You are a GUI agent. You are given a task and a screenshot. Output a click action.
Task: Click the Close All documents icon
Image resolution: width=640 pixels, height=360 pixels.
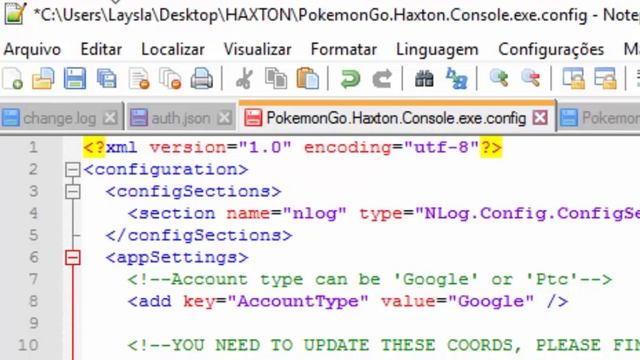pyautogui.click(x=170, y=78)
